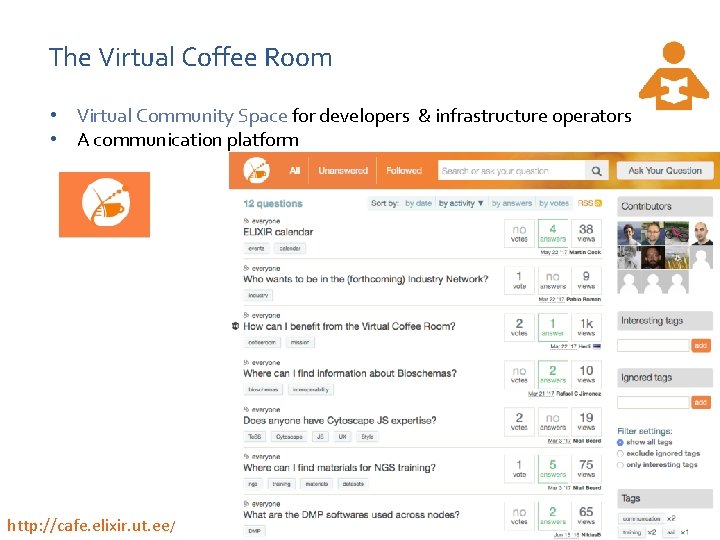Image resolution: width=720 pixels, height=540 pixels.
Task: Click the DMP tag
Action: pos(254,531)
